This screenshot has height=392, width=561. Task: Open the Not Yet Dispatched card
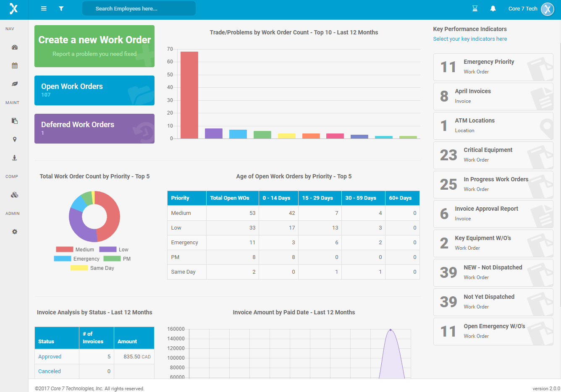493,302
